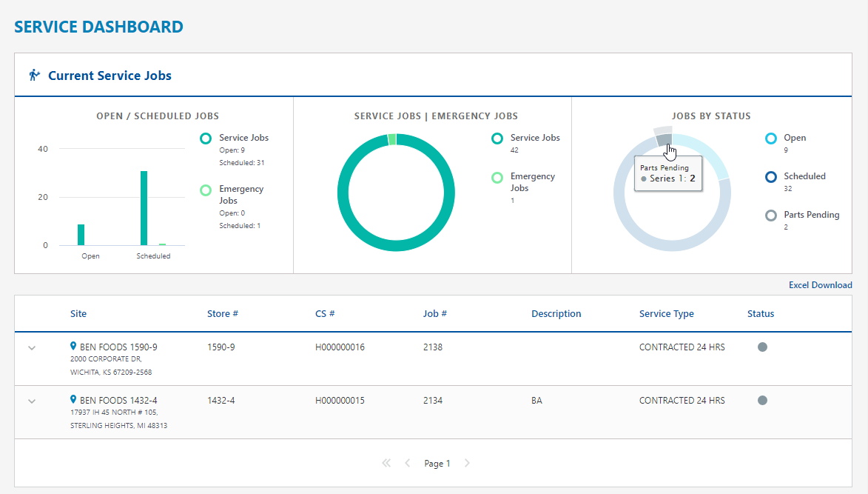Screen dimensions: 868x494
Task: Click the Excel Download link
Action: tap(820, 285)
